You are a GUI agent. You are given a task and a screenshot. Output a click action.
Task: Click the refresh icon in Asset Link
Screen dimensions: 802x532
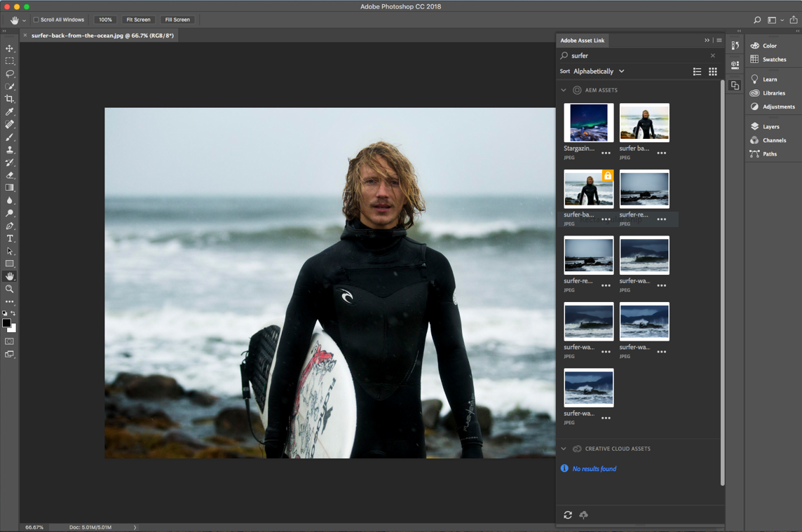click(x=568, y=515)
